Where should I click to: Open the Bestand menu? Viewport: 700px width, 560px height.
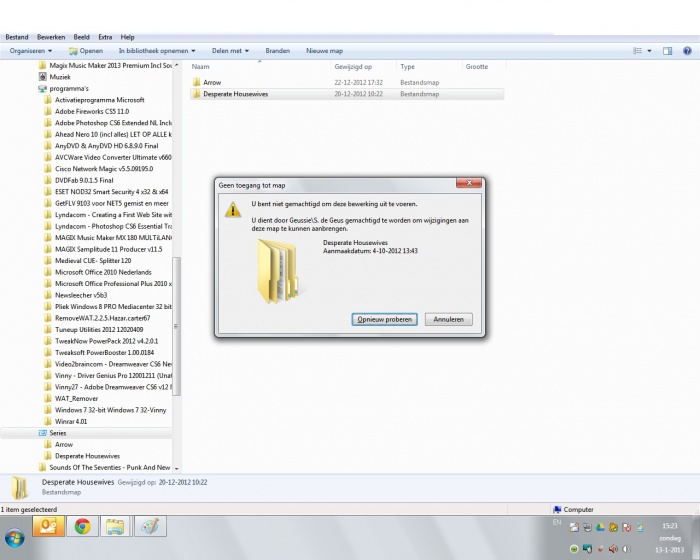(x=17, y=37)
